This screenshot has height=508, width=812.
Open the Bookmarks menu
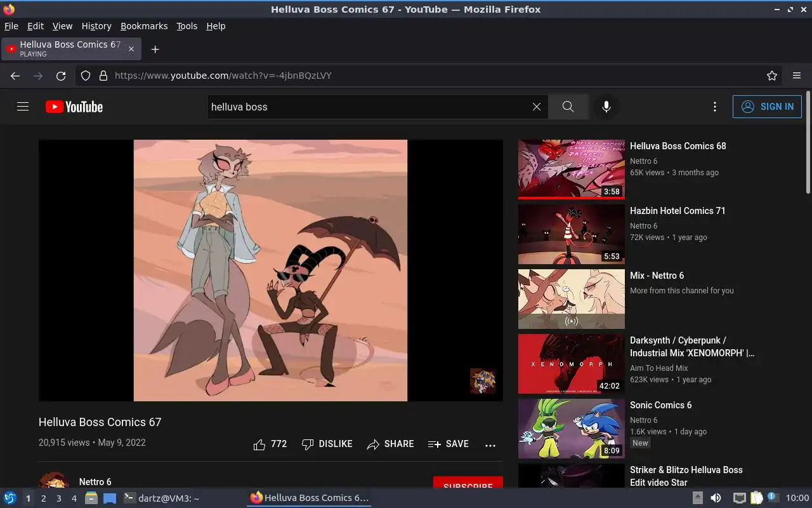[144, 26]
